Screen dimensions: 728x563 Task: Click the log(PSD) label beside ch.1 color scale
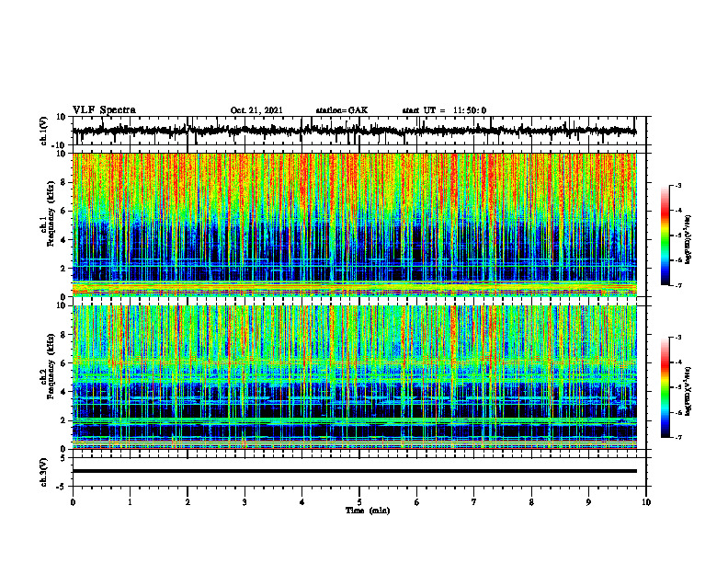pyautogui.click(x=688, y=239)
